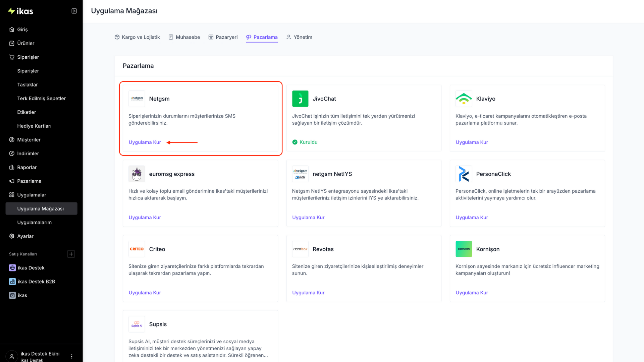Install the Netgsm app via Uygulama Kur

(145, 142)
